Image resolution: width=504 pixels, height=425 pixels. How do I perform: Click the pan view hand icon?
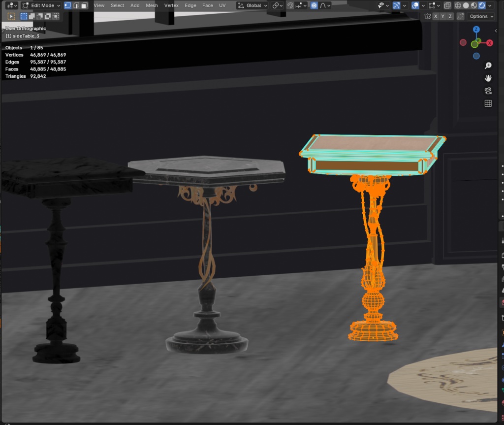click(488, 78)
